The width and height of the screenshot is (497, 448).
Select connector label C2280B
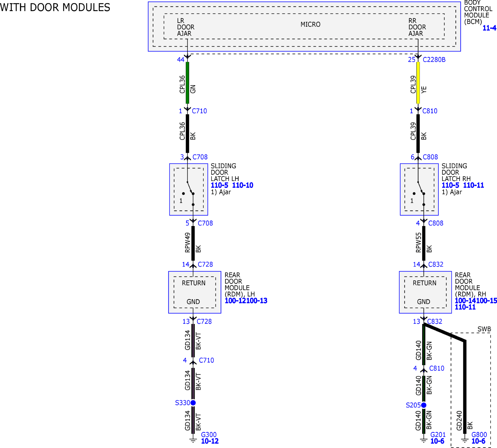(x=434, y=59)
